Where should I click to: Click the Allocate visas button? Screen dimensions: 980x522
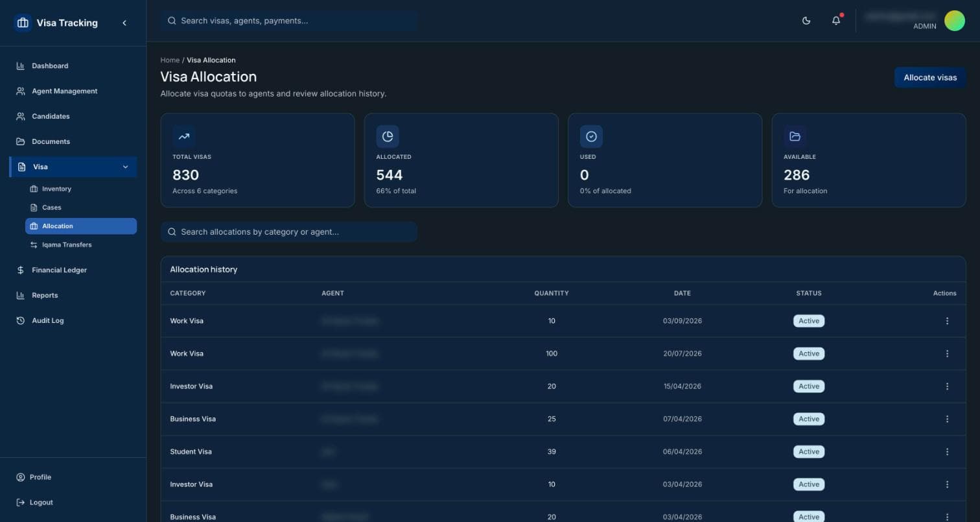click(x=930, y=78)
